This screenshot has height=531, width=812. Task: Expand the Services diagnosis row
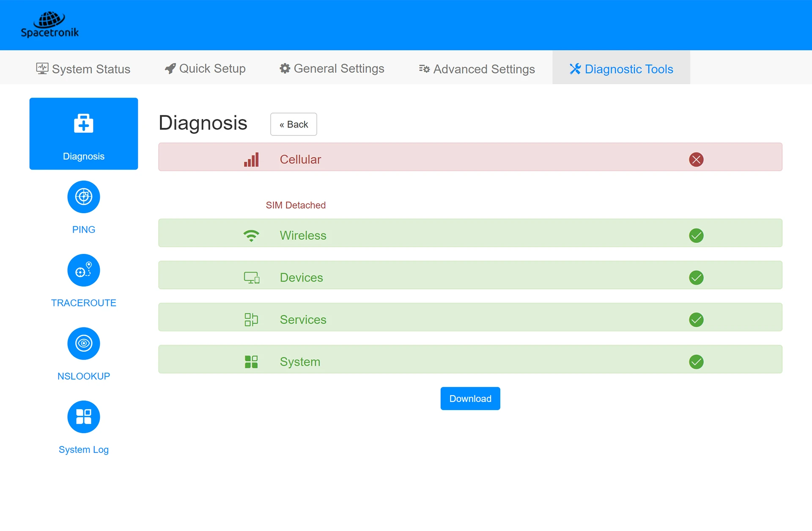[x=470, y=317]
